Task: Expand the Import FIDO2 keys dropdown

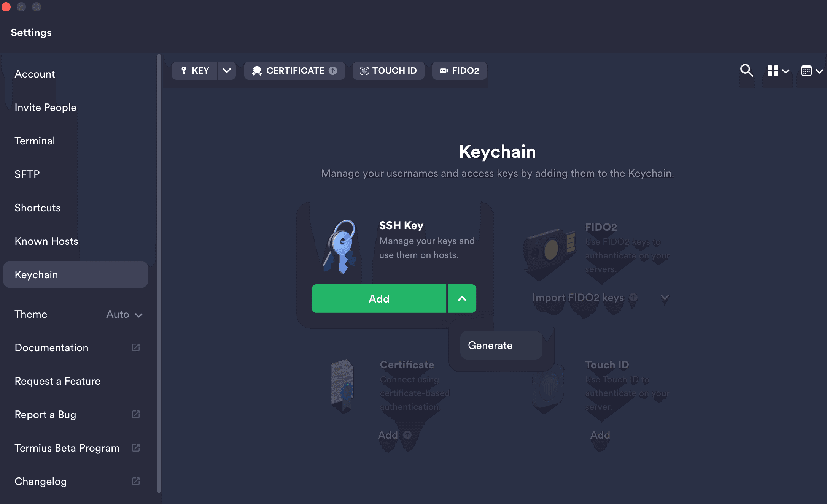Action: point(666,298)
